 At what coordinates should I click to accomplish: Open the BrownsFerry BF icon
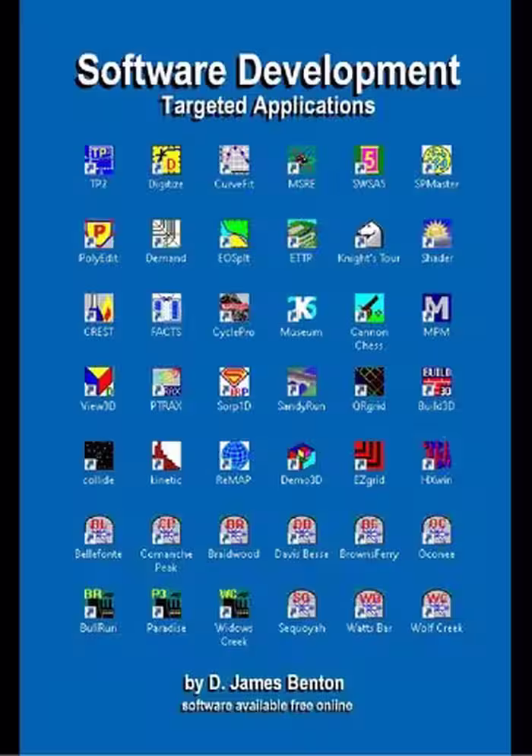369,530
